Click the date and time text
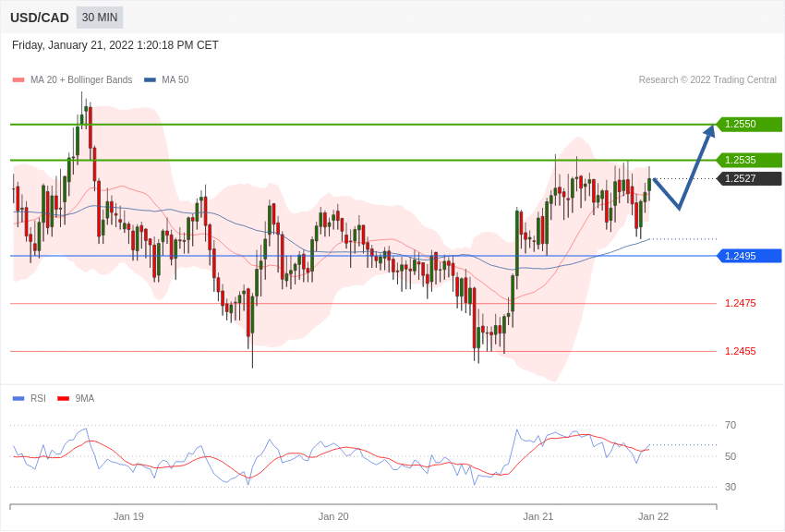Image resolution: width=785 pixels, height=532 pixels. 115,45
